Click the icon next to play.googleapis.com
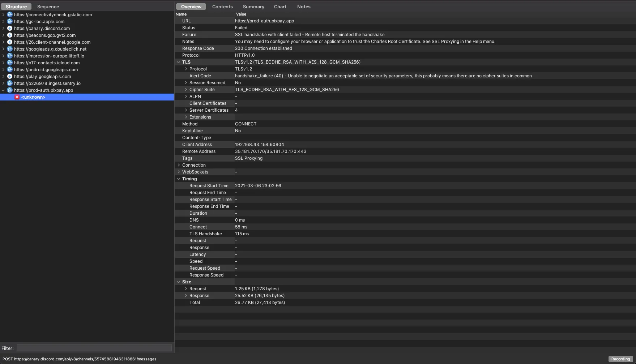Viewport: 636px width, 364px height. 10,77
